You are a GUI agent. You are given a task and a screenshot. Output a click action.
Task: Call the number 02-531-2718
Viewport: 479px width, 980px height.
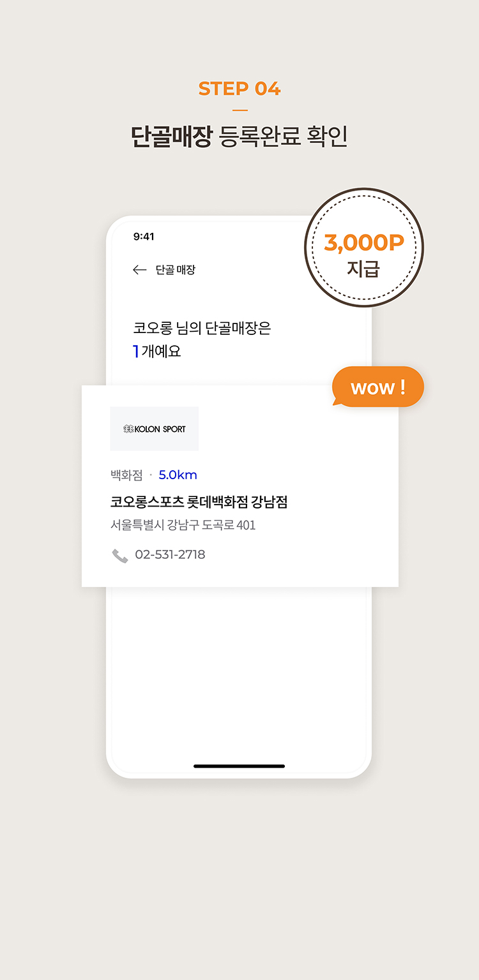(170, 555)
